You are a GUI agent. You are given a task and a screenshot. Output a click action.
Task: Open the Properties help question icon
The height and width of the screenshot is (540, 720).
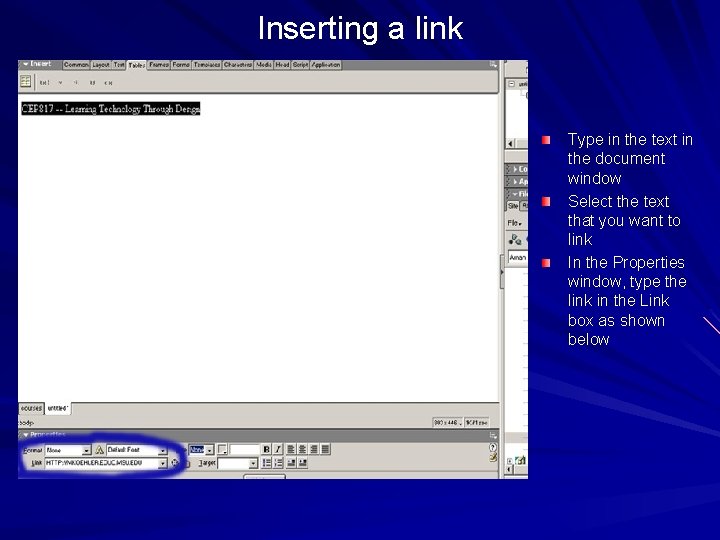click(x=493, y=447)
